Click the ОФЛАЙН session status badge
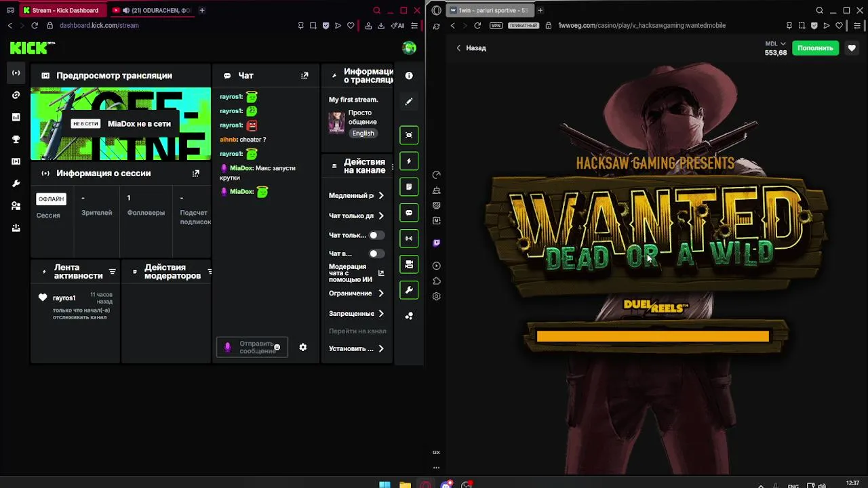The width and height of the screenshot is (868, 488). 52,199
